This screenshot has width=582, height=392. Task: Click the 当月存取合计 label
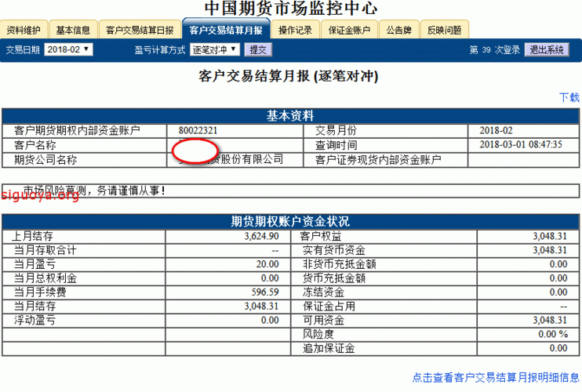pyautogui.click(x=45, y=250)
